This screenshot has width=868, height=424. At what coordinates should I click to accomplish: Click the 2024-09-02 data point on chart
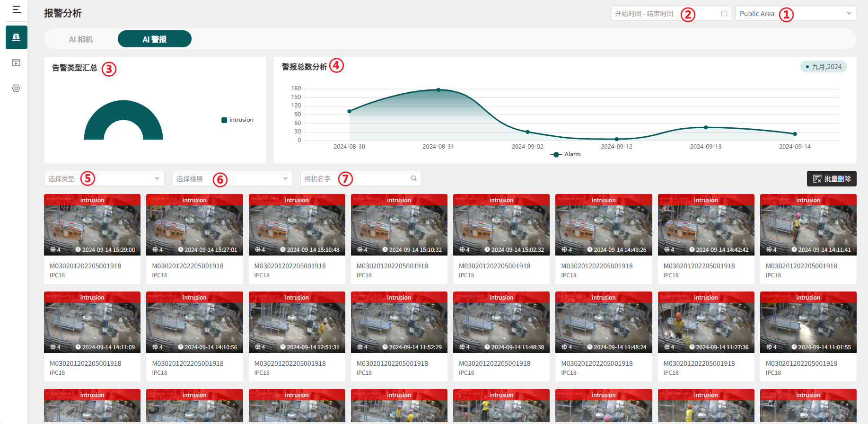click(527, 132)
